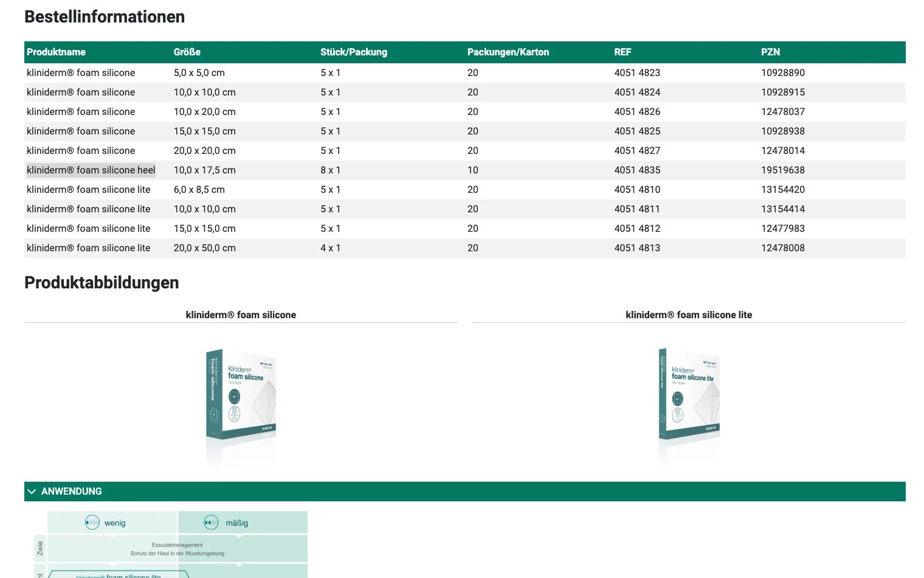Click the '8 x 1' Stück/Packung cell
This screenshot has width=924, height=578.
tap(331, 170)
